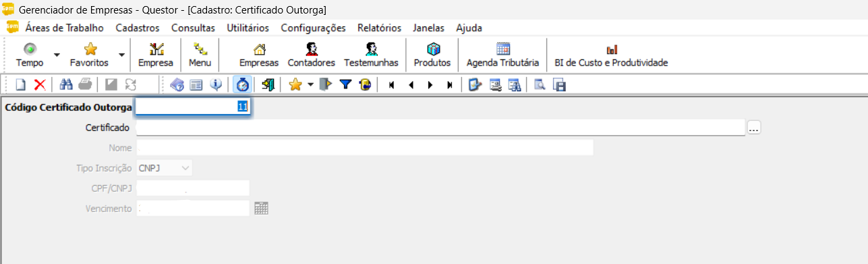The width and height of the screenshot is (868, 264).
Task: Click the yellow app icon in menu bar
Action: coord(12,28)
